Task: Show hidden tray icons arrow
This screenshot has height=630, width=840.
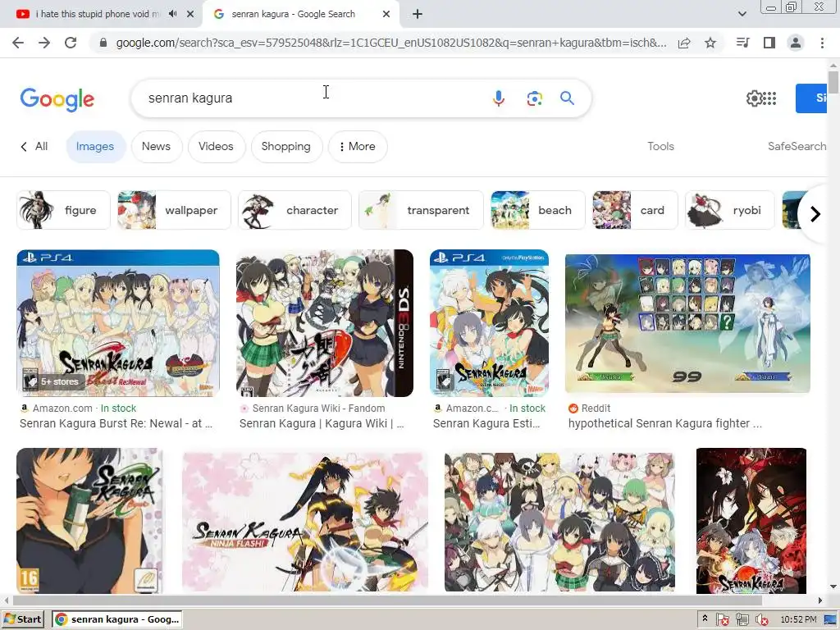Action: pos(705,619)
